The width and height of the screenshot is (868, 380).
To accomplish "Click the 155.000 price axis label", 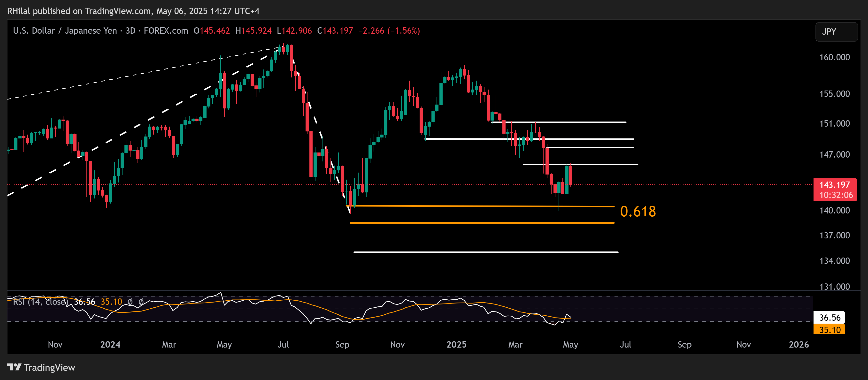I will [x=834, y=94].
